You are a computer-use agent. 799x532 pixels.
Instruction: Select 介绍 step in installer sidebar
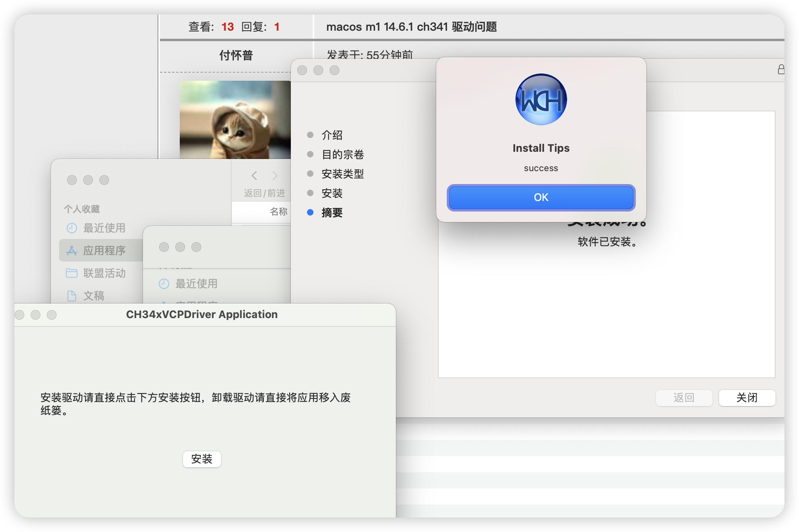pyautogui.click(x=332, y=135)
